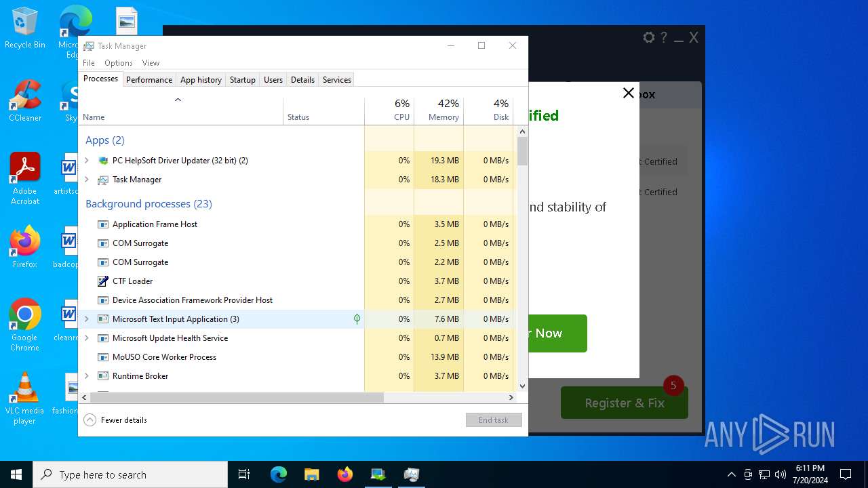Viewport: 868px width, 488px height.
Task: Click the End task button
Action: [x=494, y=420]
